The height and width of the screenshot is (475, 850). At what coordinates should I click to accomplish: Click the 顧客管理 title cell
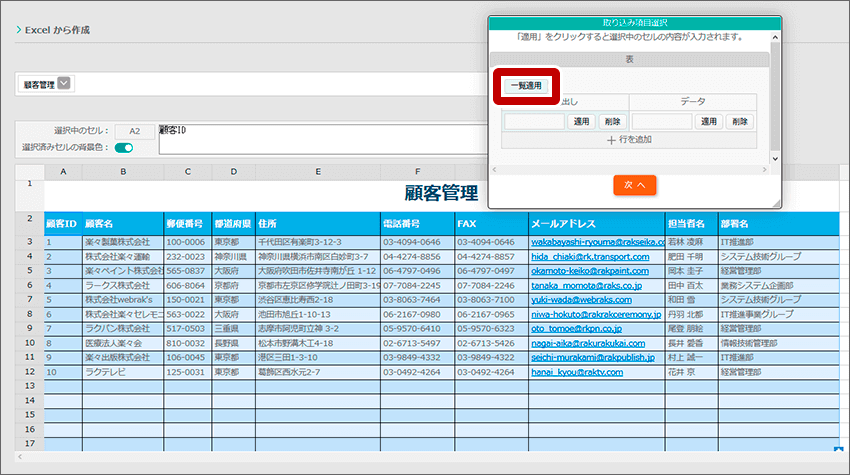[x=441, y=194]
